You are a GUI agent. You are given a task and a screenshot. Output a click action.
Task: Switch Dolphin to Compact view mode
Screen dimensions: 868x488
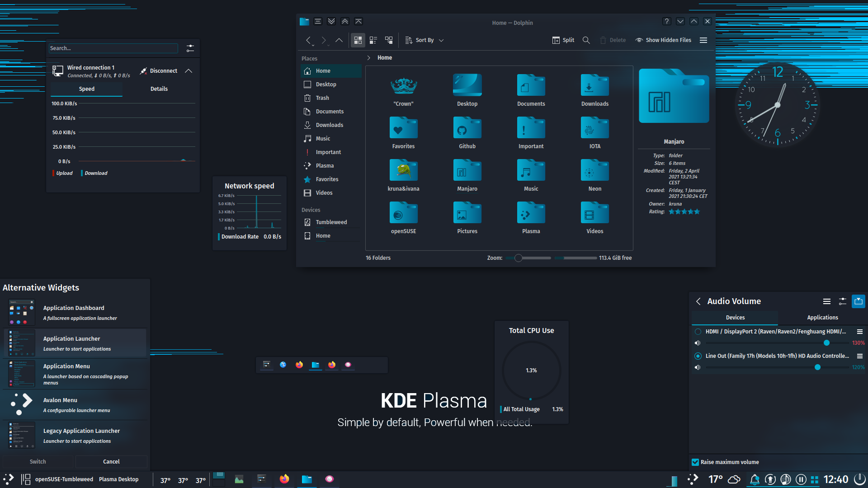(x=373, y=40)
